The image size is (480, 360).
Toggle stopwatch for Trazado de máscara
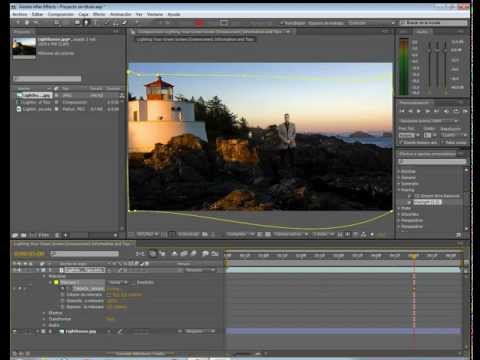(62, 289)
